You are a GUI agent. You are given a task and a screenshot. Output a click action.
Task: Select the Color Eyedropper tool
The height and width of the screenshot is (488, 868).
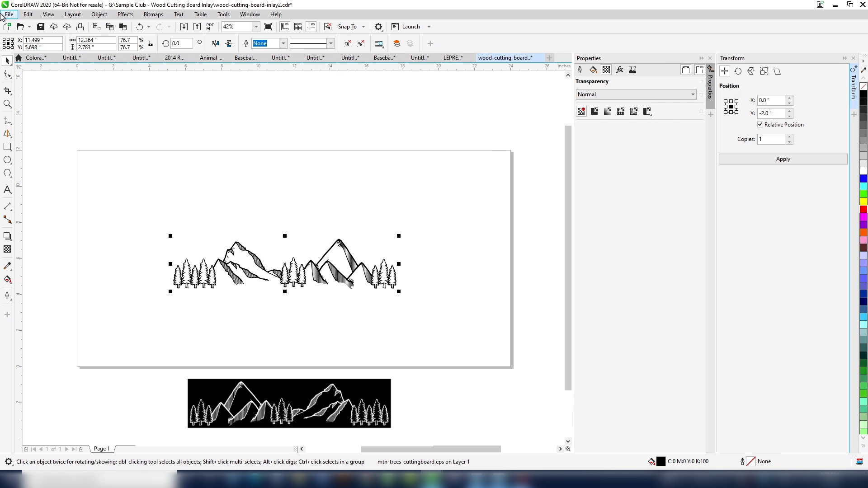(x=7, y=266)
